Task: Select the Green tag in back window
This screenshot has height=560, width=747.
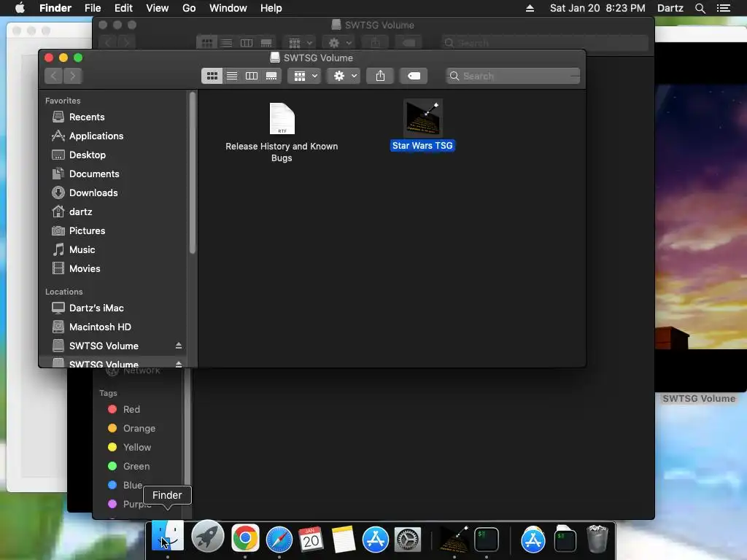Action: point(136,467)
